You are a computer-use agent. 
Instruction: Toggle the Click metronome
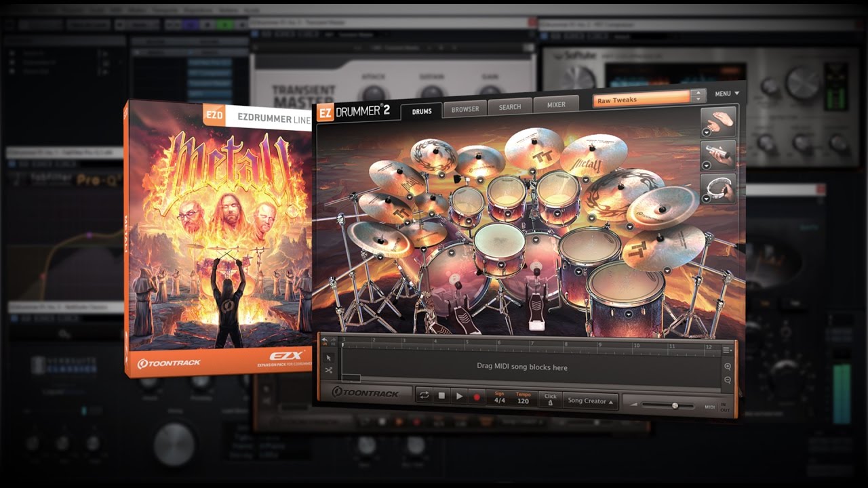point(550,399)
